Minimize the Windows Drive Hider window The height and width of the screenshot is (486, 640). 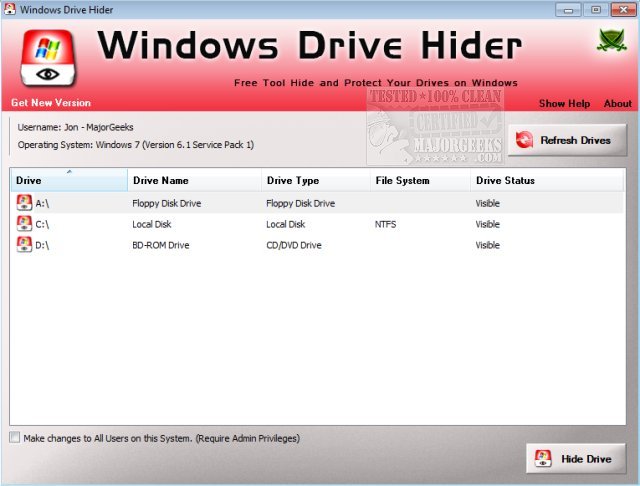point(568,9)
